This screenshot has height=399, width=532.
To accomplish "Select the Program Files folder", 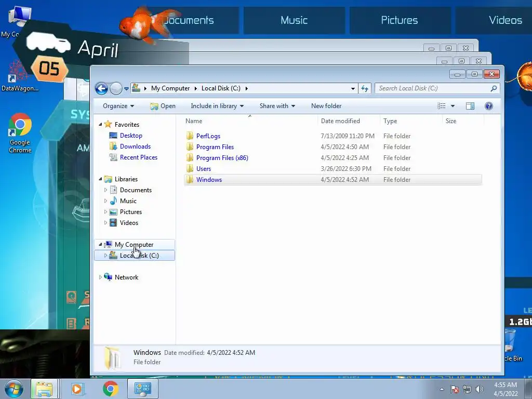I will click(215, 147).
